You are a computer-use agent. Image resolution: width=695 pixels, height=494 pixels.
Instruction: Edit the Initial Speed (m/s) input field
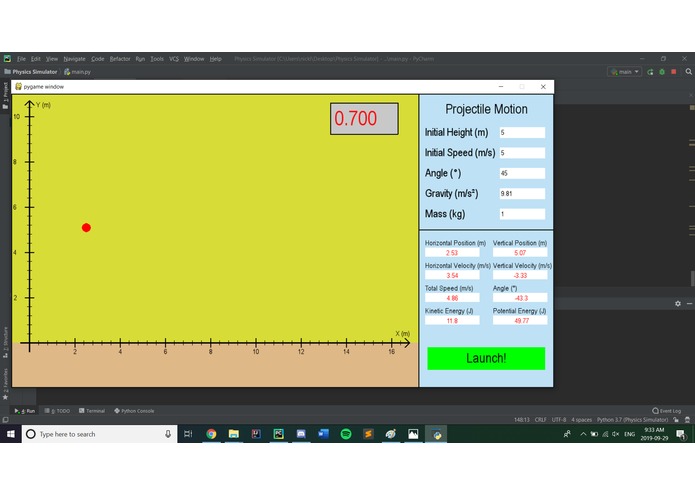(522, 153)
